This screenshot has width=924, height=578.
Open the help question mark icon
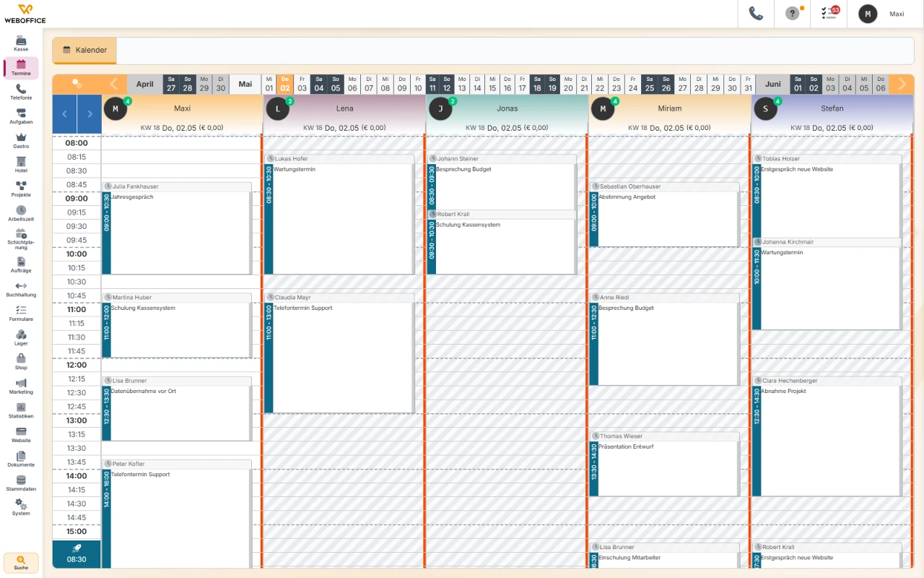(x=793, y=14)
